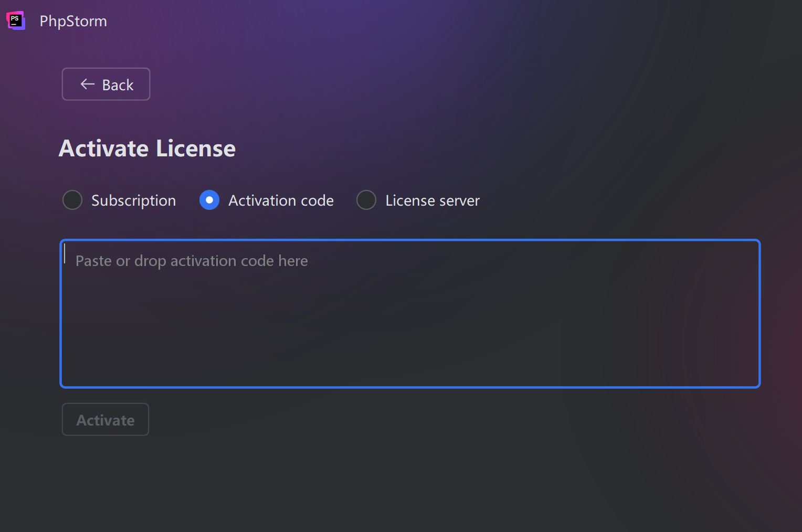
Task: Click the word 'Back' in the Back button
Action: tap(118, 85)
